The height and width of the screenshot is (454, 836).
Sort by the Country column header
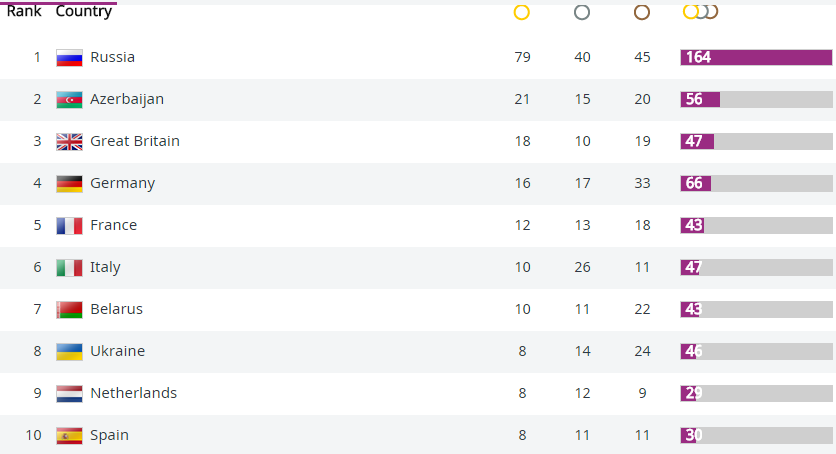point(84,11)
